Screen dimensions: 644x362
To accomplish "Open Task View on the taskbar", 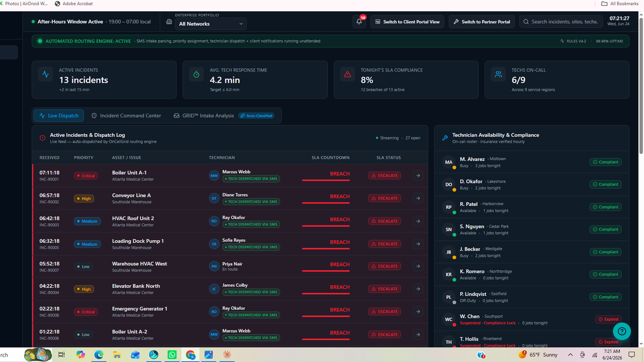I will (x=61, y=354).
